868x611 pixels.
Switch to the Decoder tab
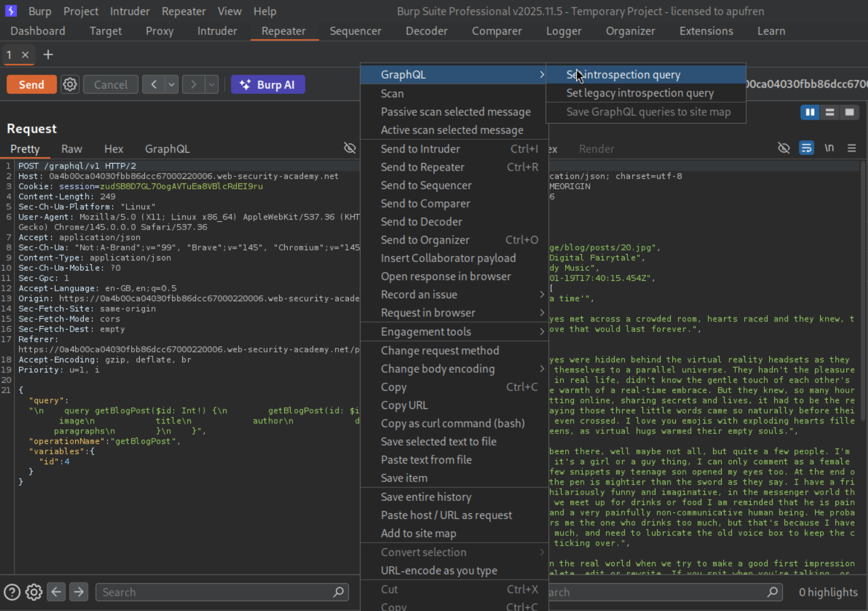point(426,31)
